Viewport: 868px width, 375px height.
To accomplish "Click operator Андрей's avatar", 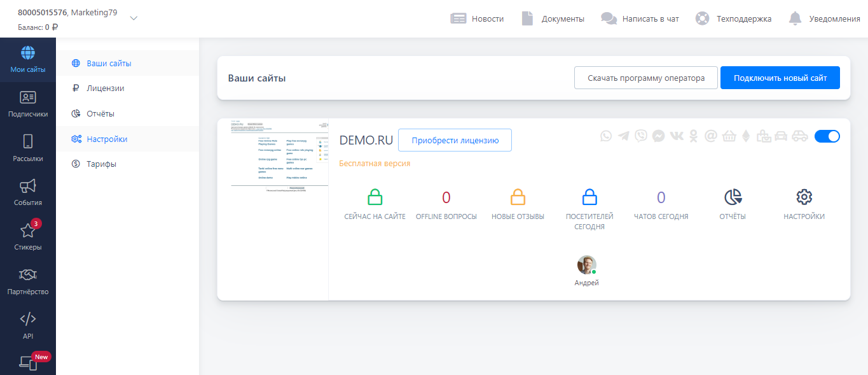I will point(586,265).
